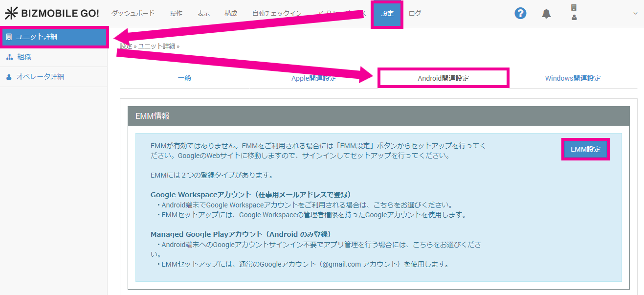Click the BizMobile Go! star logo
This screenshot has height=295, width=644.
click(x=11, y=14)
